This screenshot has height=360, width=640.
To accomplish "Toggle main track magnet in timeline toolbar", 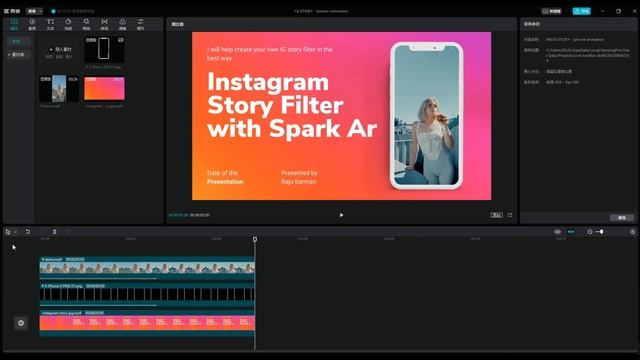I will [x=558, y=232].
